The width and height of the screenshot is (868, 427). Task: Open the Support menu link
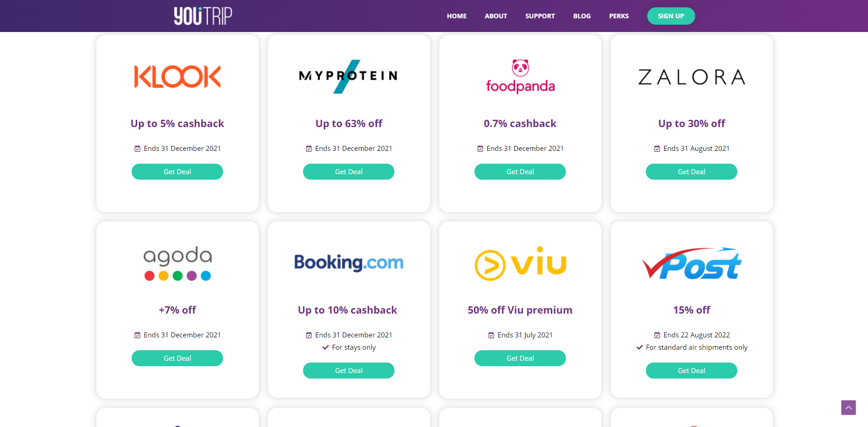point(540,16)
